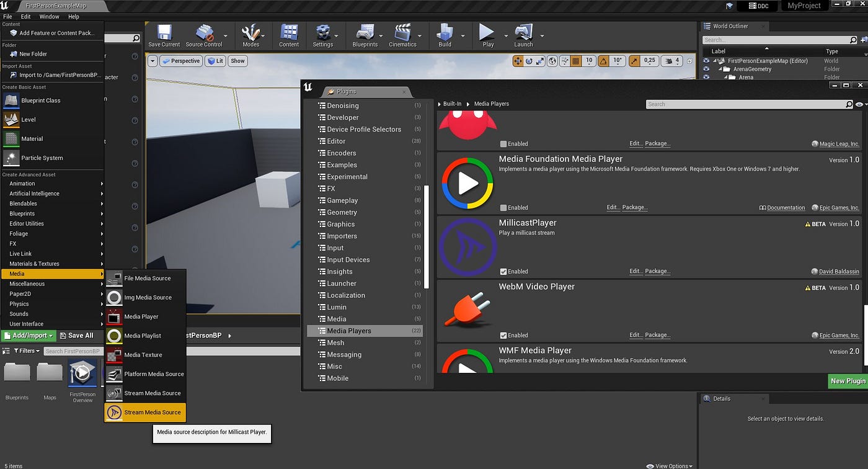Open the Content browser toolbar icon
The width and height of the screenshot is (868, 469).
click(x=289, y=35)
